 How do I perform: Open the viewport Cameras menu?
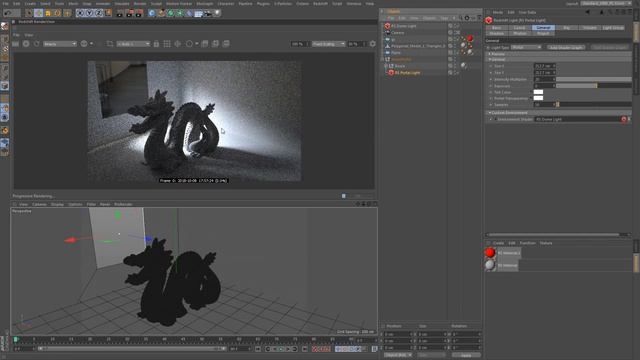coord(39,204)
